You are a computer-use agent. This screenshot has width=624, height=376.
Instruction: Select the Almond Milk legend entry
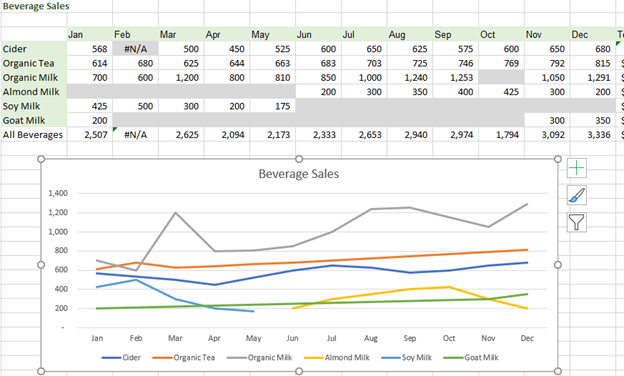[337, 358]
